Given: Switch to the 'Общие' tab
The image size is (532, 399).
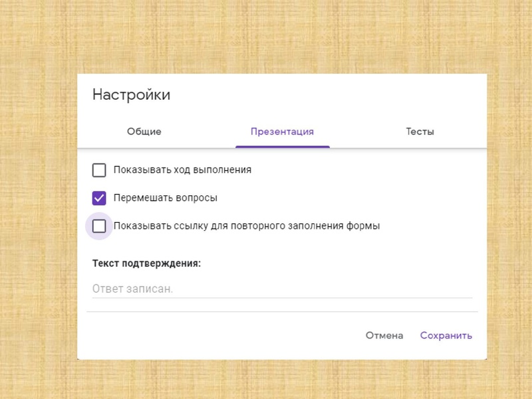Looking at the screenshot, I should point(145,132).
